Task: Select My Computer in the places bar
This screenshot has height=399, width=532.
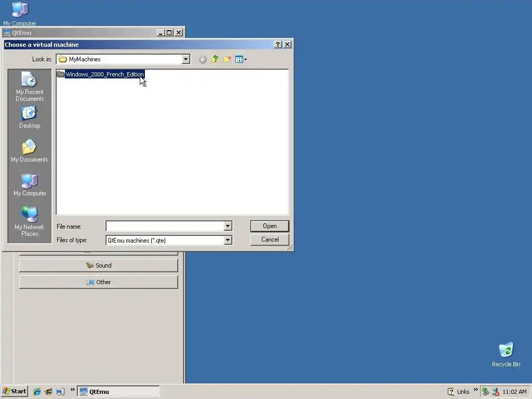Action: 30,184
